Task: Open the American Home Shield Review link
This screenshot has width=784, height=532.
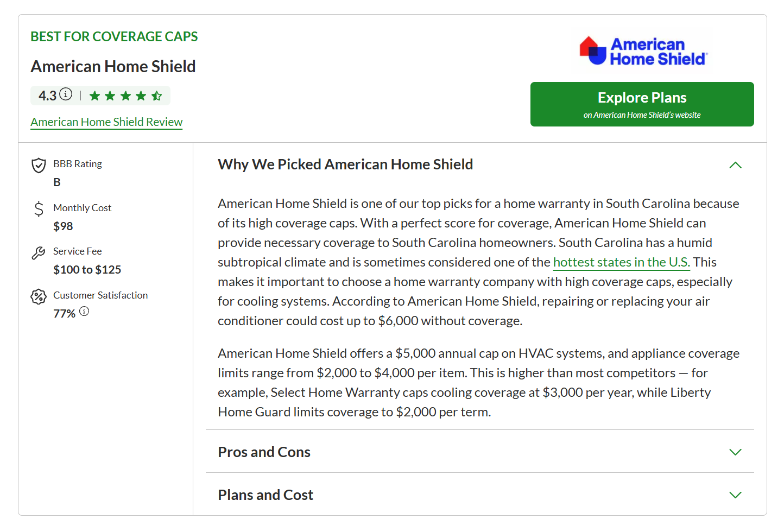Action: [x=106, y=122]
